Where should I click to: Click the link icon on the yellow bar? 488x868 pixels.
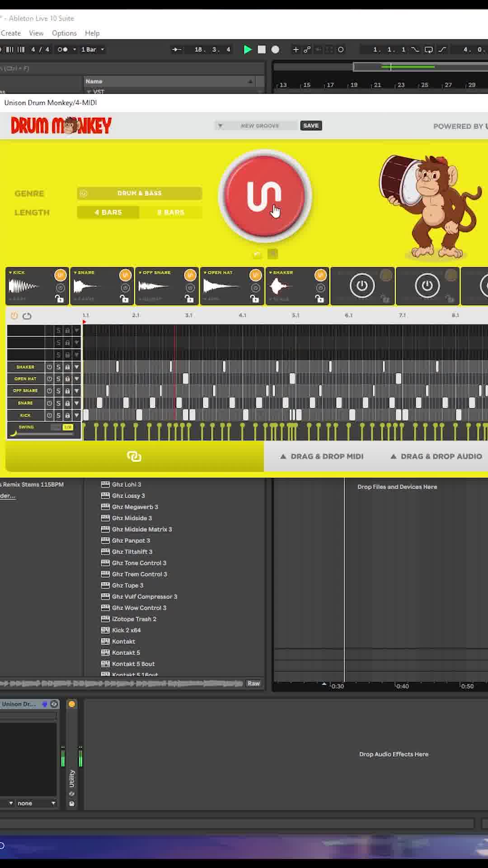coord(134,457)
